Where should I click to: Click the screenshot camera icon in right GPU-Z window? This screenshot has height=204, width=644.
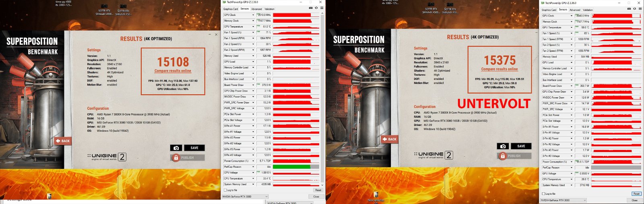coord(629,9)
